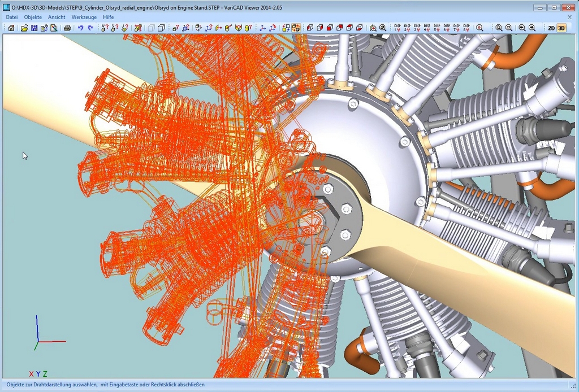Select the DISP 1 display preset
Viewport: 579px width, 392px height.
click(397, 28)
